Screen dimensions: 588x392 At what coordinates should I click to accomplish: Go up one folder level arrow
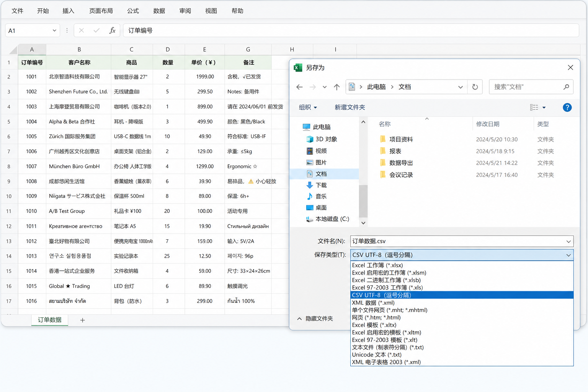pos(337,87)
